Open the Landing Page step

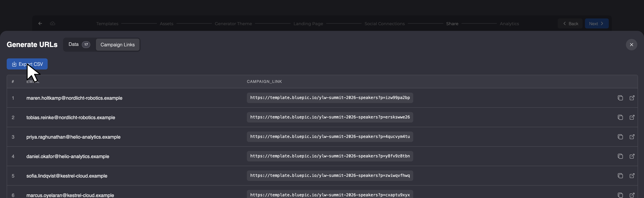[308, 24]
